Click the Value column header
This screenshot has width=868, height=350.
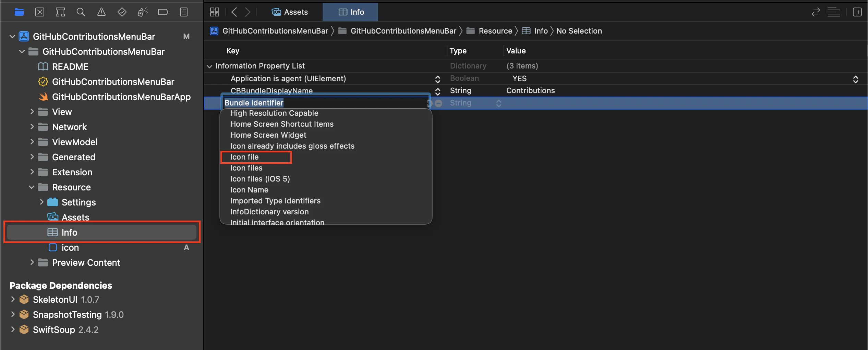click(x=516, y=51)
